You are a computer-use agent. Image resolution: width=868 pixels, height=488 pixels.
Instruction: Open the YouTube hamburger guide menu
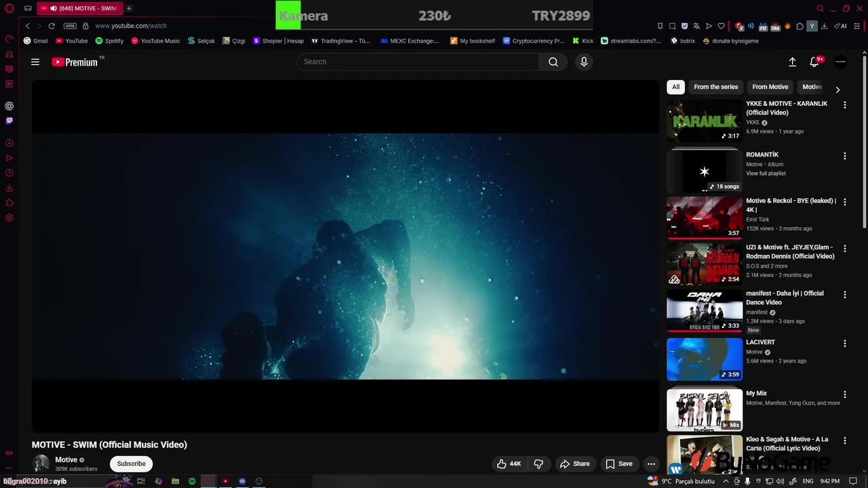point(35,62)
